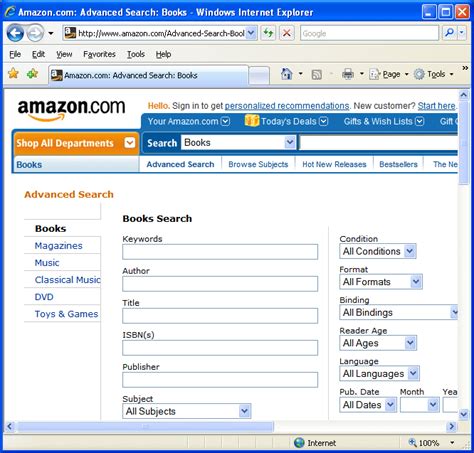Open the Edit menu
The width and height of the screenshot is (474, 453).
click(38, 54)
